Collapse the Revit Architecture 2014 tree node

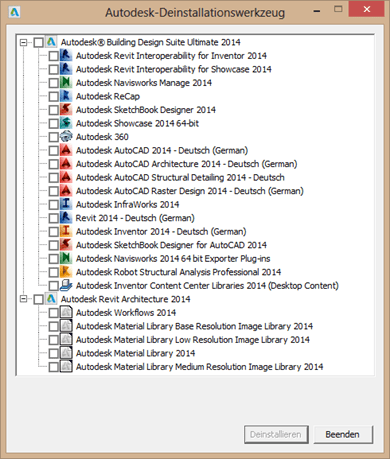(x=23, y=299)
